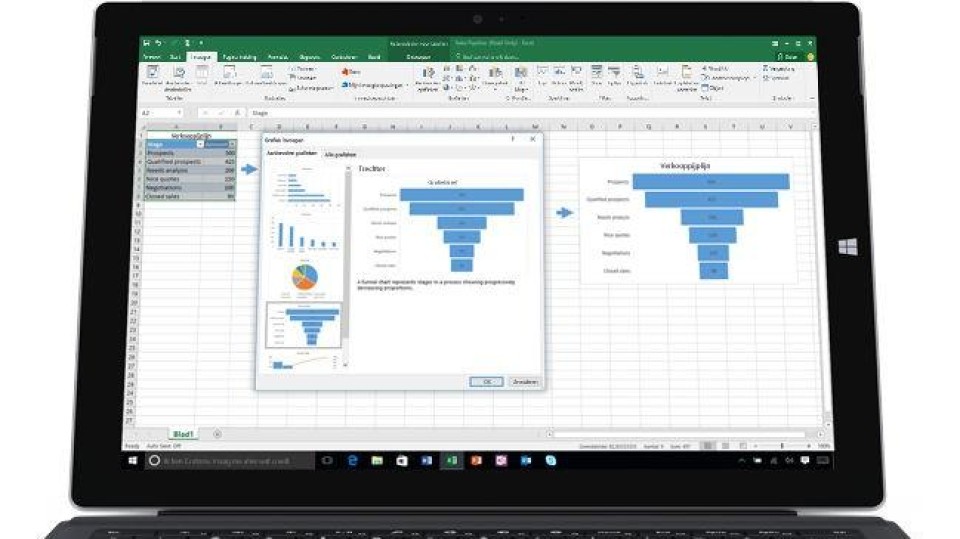Open Word from the taskbar
Screen dimensions: 960x539
click(x=427, y=461)
